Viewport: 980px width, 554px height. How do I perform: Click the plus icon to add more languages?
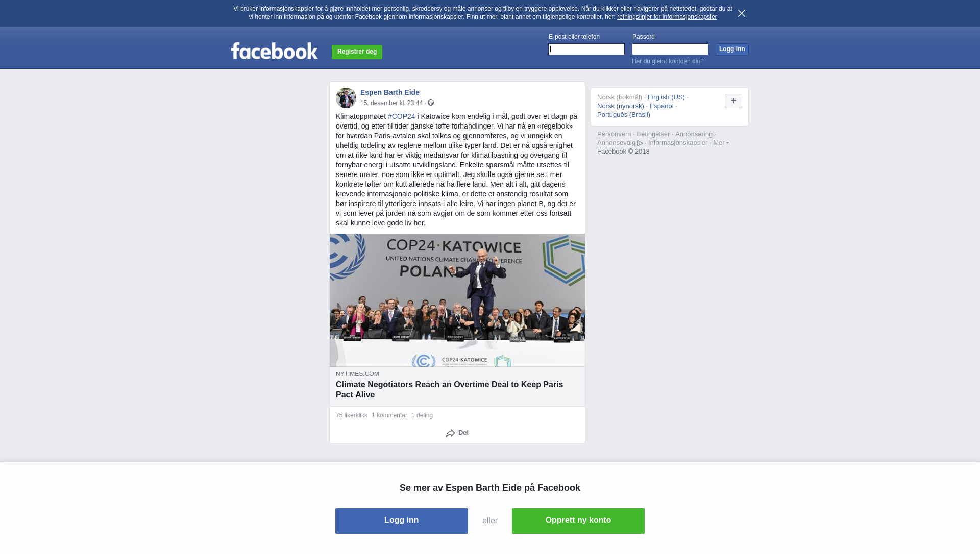[x=733, y=101]
